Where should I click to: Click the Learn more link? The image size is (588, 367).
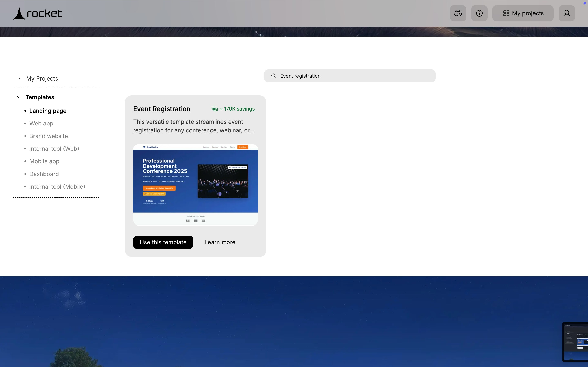point(220,242)
